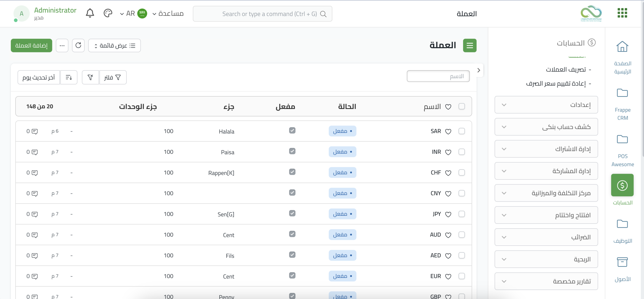The height and width of the screenshot is (299, 644).
Task: Open the theme palette icon
Action: click(x=108, y=13)
